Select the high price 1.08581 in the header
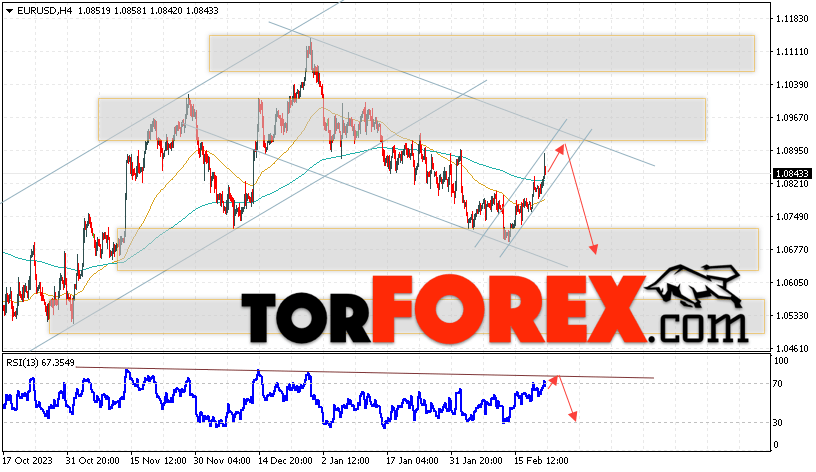Screen dimensions: 816x472 coord(130,10)
